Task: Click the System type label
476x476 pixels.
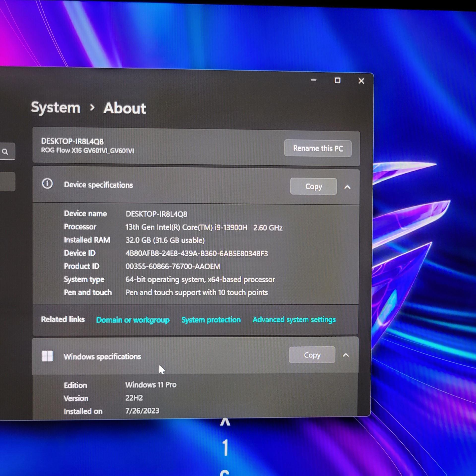Action: [x=84, y=279]
